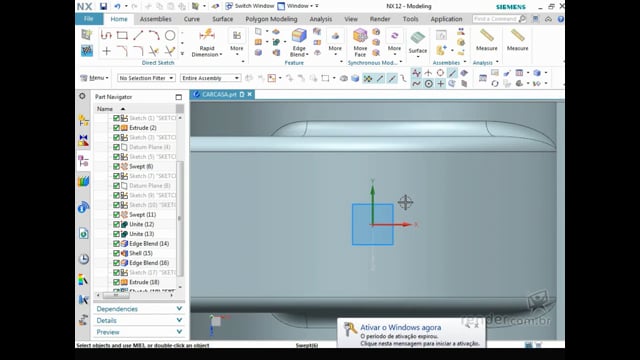Viewport: 640px width, 360px height.
Task: Click the Move Face tool
Action: (360, 43)
